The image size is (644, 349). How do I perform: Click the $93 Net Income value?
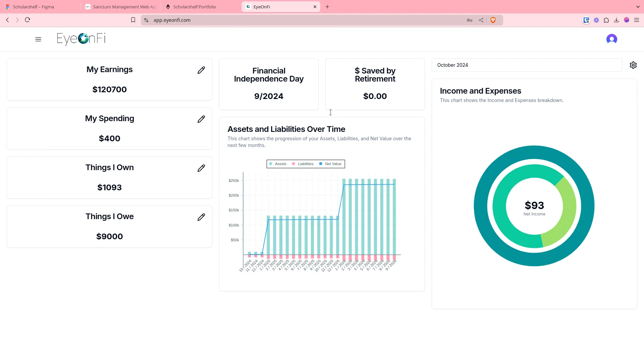pos(534,205)
